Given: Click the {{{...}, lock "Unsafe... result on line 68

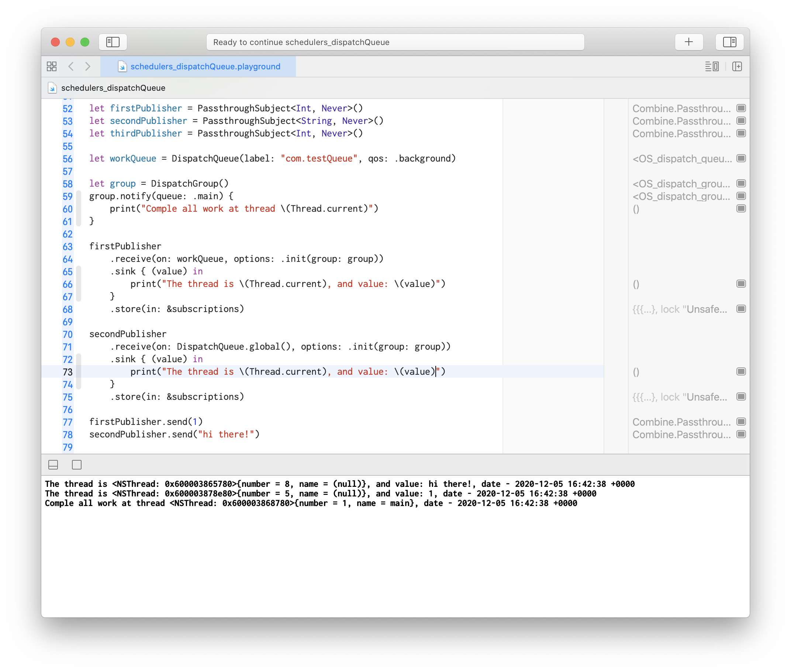Looking at the screenshot, I should (x=680, y=309).
